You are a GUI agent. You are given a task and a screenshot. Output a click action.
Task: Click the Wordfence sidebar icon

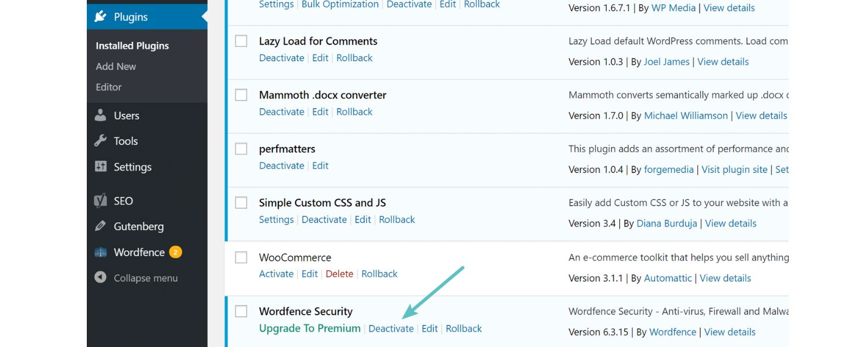coord(100,252)
